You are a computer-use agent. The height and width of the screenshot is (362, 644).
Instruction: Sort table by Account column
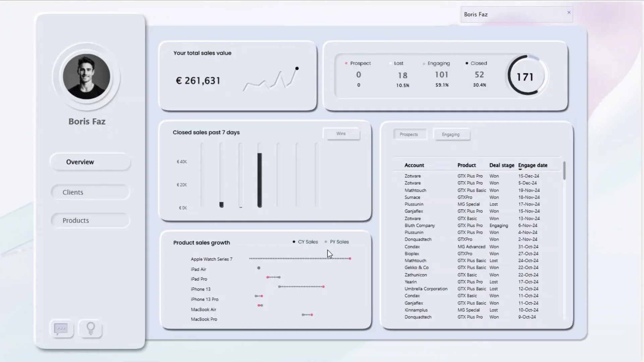pyautogui.click(x=414, y=165)
